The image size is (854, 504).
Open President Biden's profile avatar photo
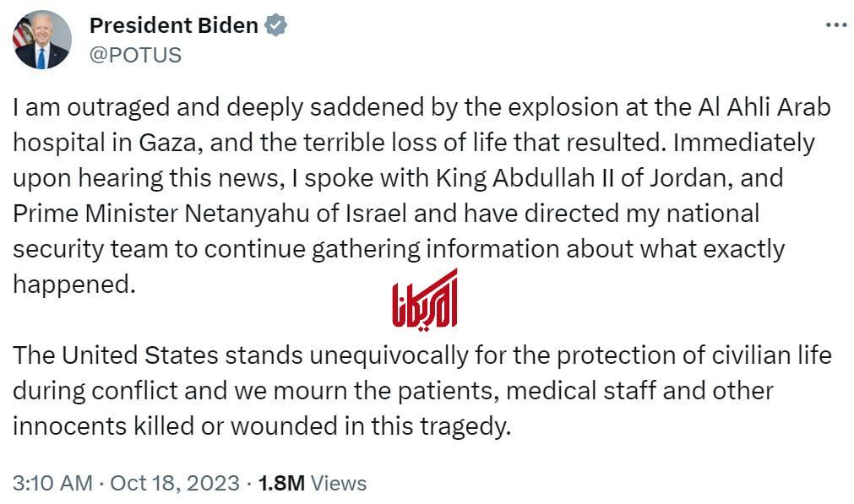click(42, 40)
